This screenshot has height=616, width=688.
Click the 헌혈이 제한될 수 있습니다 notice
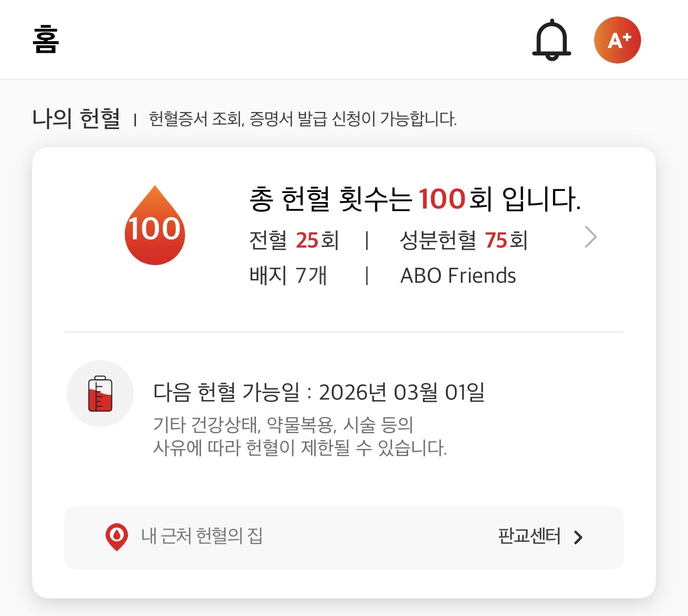[300, 447]
